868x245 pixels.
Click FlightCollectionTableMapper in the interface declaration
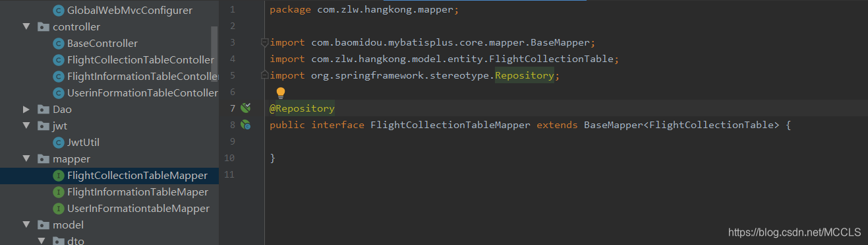450,125
